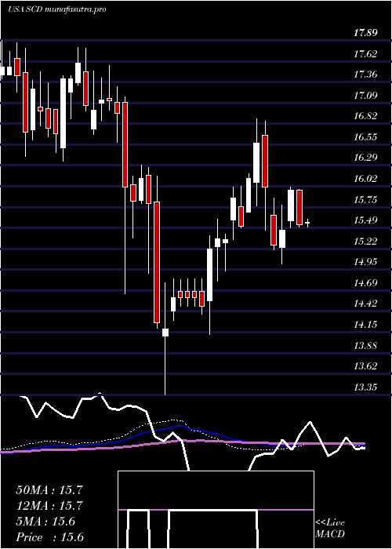This screenshot has height=549, width=392.
Task: Click the 17.62 price axis label
Action: coord(365,53)
